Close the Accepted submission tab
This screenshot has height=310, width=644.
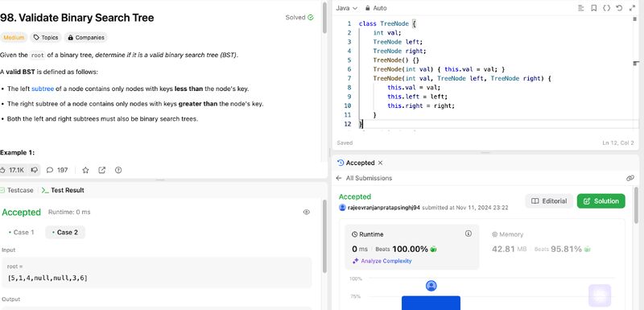point(380,163)
